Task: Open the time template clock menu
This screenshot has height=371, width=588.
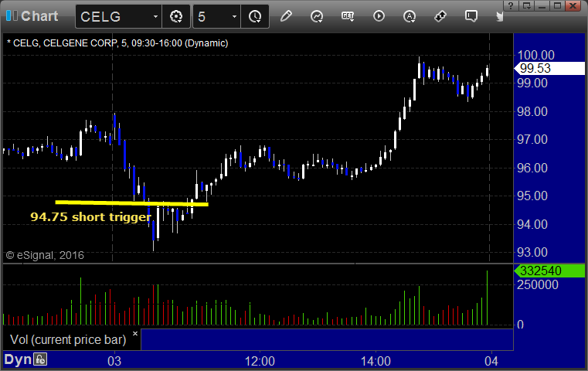Action: [x=255, y=16]
